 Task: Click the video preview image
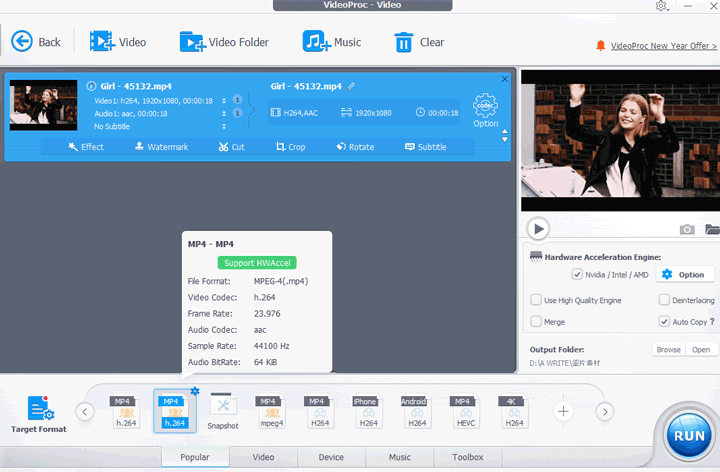[x=620, y=140]
